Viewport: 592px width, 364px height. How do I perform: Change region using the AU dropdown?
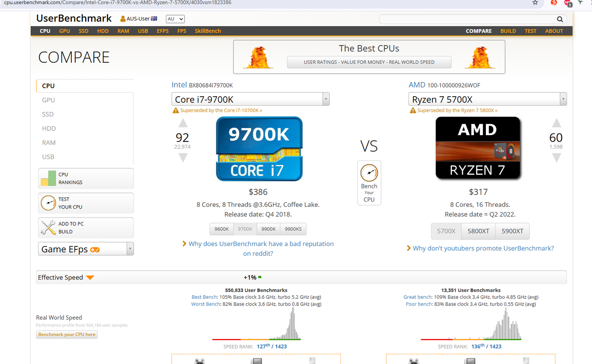175,19
